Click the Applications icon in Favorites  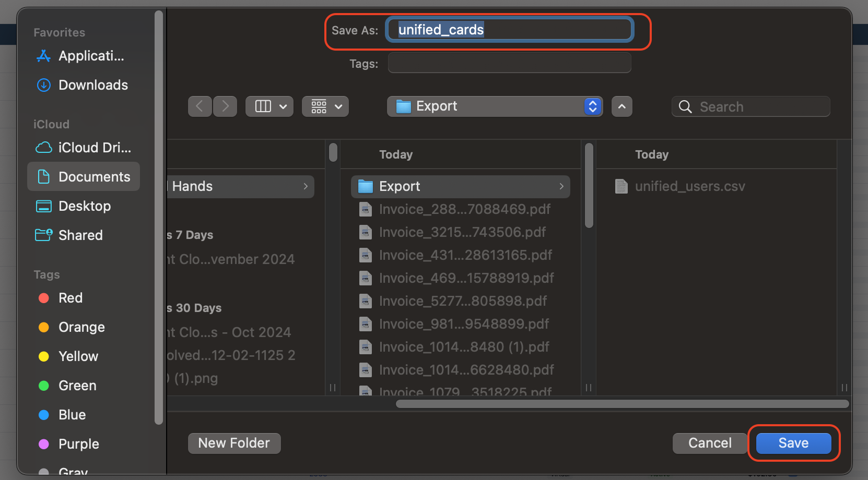click(x=44, y=56)
